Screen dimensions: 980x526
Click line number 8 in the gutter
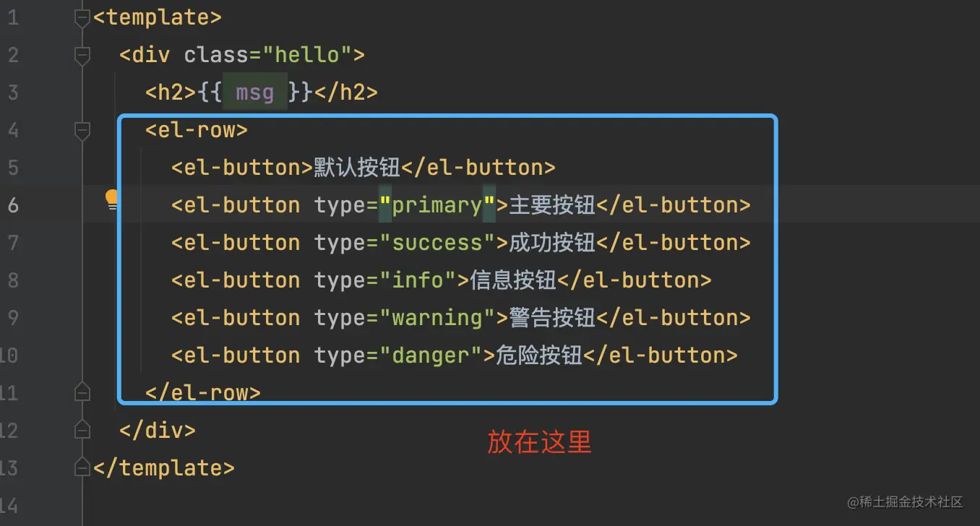[x=13, y=280]
